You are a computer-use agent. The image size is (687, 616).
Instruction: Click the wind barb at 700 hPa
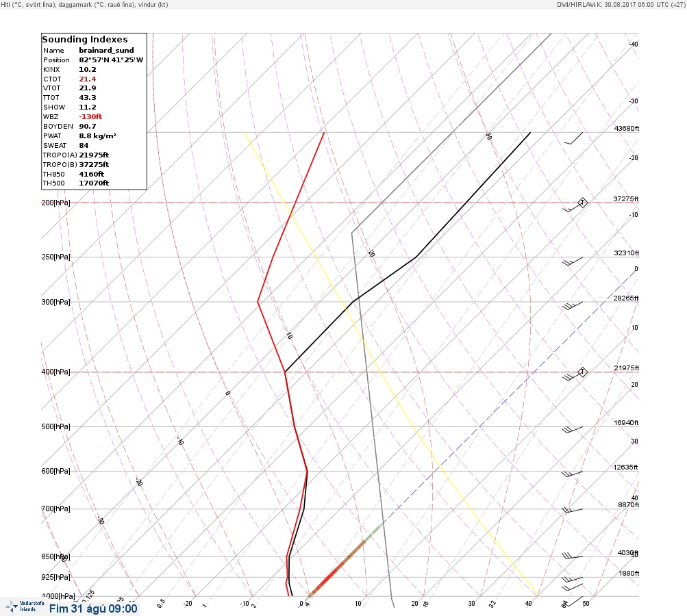coord(572,511)
